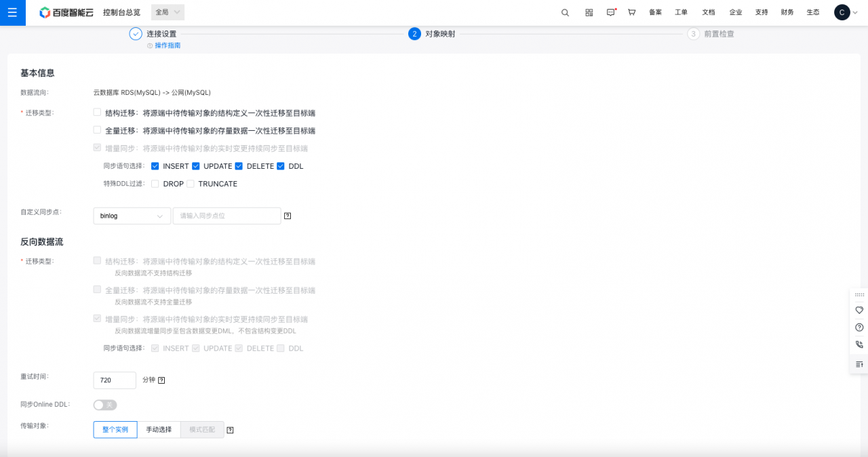Click the phone support icon in side panel
Image resolution: width=868 pixels, height=457 pixels.
click(x=859, y=345)
